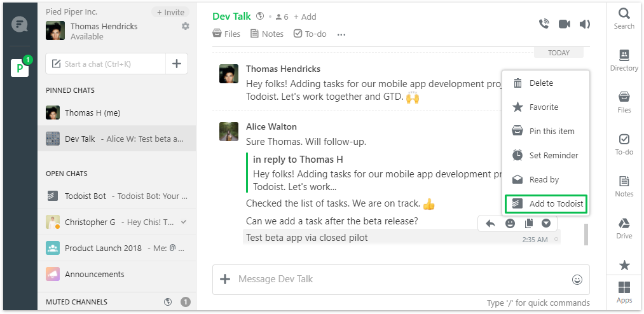Open the Directory panel

click(624, 60)
